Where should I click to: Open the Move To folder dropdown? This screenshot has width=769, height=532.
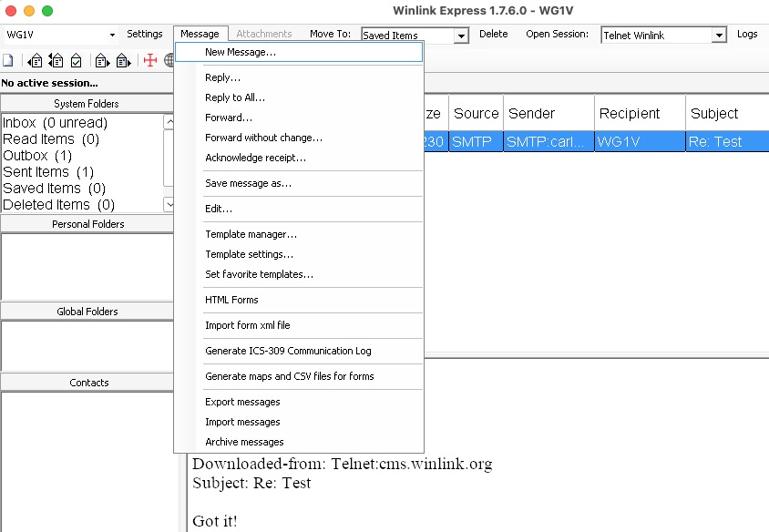pos(461,36)
